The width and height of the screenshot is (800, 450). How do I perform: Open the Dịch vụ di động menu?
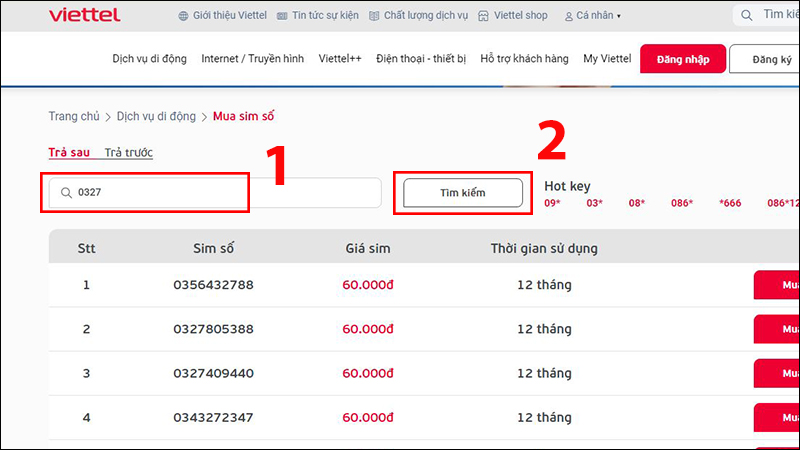(x=149, y=59)
